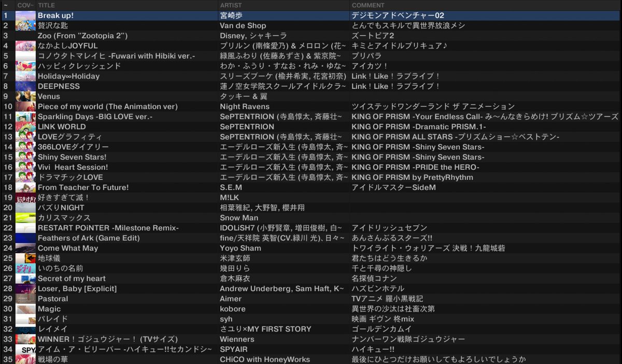The image size is (622, 364).
Task: Click cover art of Piece of my world
Action: (25, 107)
